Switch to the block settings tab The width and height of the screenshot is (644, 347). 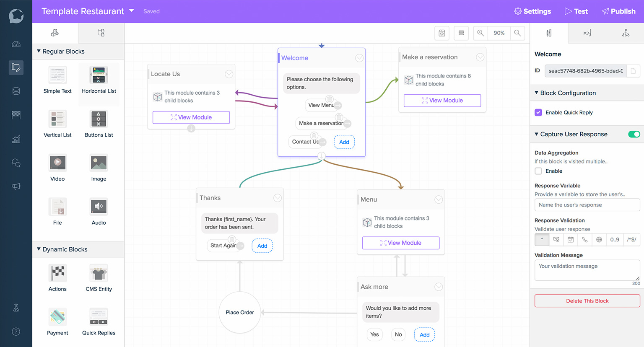(x=549, y=33)
